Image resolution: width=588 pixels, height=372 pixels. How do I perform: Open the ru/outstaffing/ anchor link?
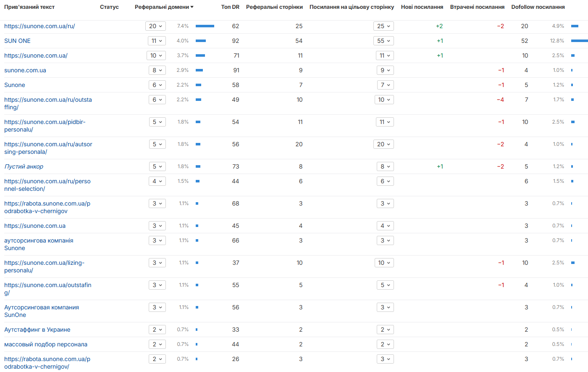point(48,103)
